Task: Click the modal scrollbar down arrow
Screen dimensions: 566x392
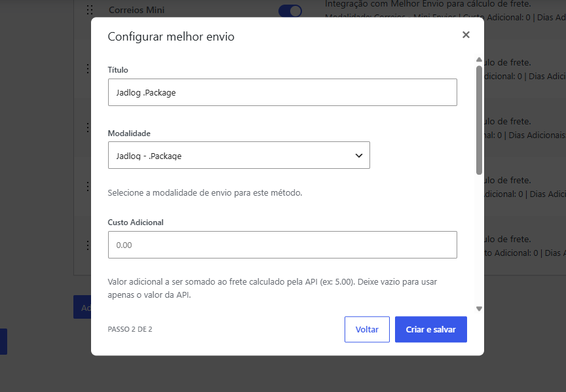Action: pyautogui.click(x=479, y=309)
